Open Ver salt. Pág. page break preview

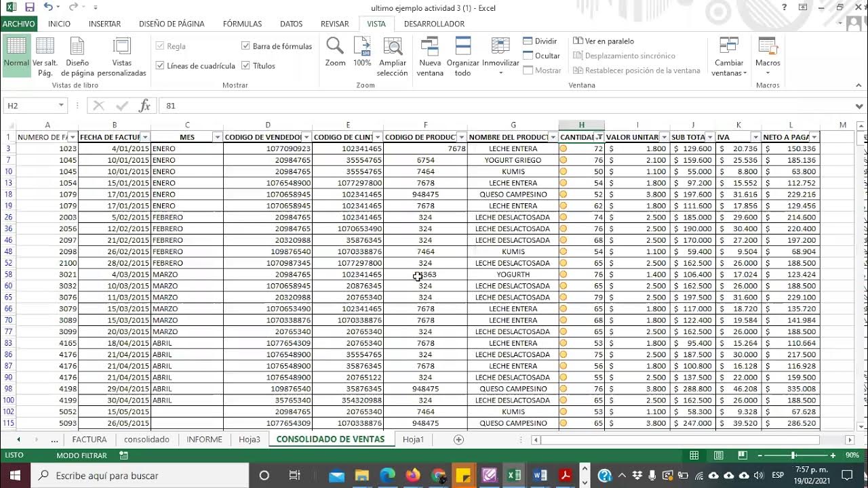(x=45, y=56)
